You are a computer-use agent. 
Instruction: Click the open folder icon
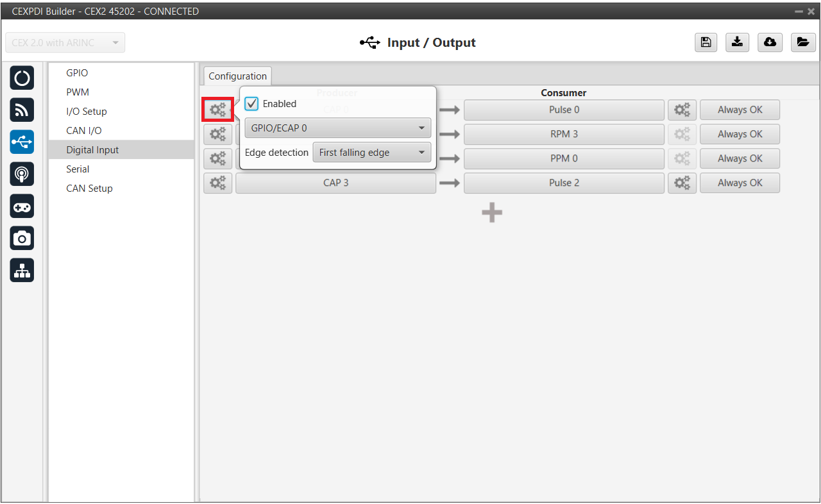click(x=802, y=42)
